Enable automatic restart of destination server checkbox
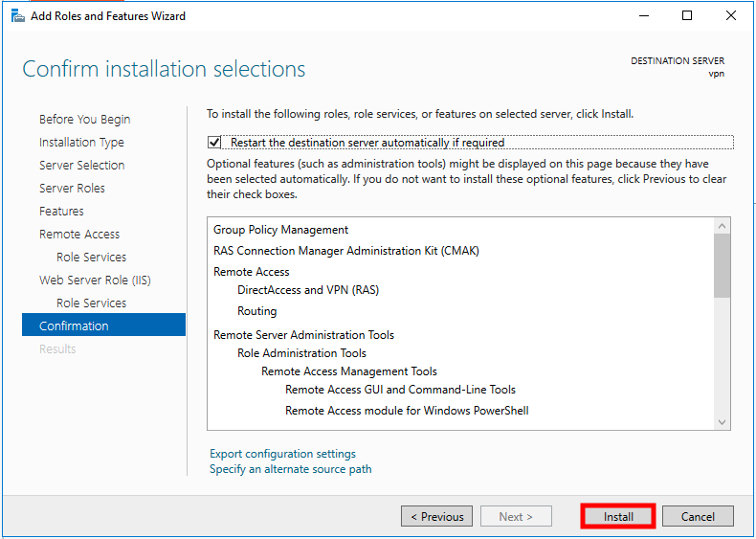 (214, 143)
